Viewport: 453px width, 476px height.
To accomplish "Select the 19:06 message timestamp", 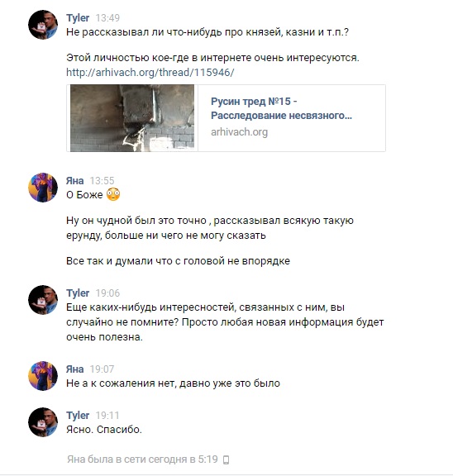I will click(107, 293).
